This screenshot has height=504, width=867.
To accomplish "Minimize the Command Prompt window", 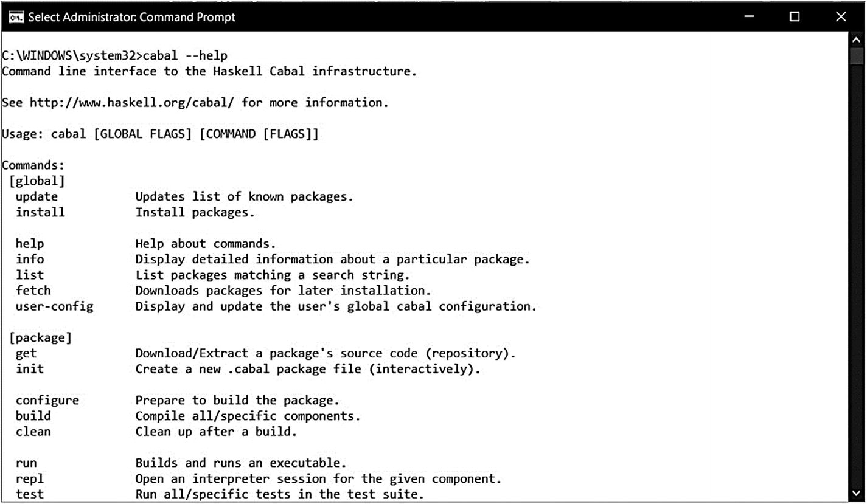I will click(x=749, y=17).
